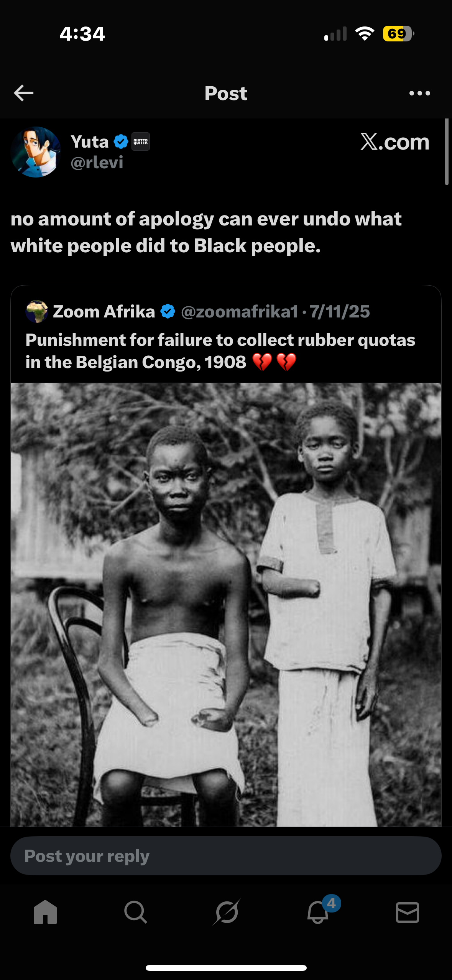Tap the blue verified badge beside Yuta
The image size is (452, 980).
(x=121, y=142)
